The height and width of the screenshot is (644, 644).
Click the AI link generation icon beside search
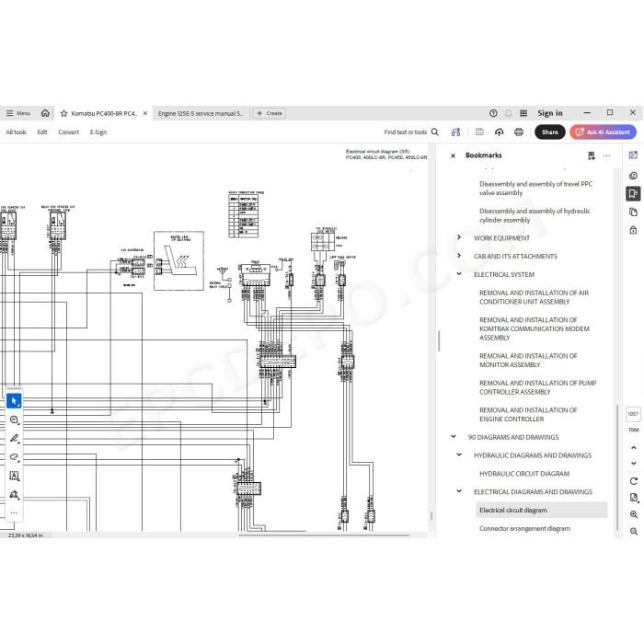tap(456, 132)
